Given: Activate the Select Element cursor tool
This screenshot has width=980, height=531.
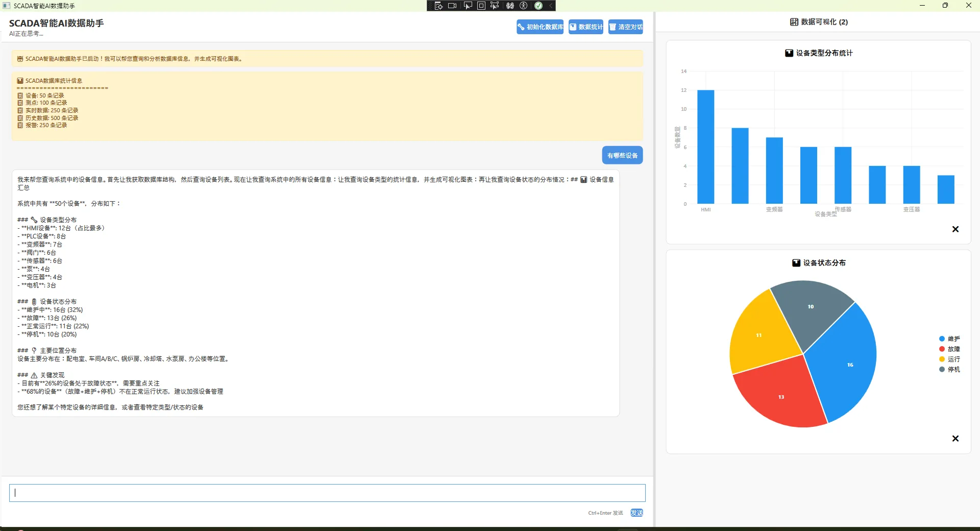Looking at the screenshot, I should point(468,6).
